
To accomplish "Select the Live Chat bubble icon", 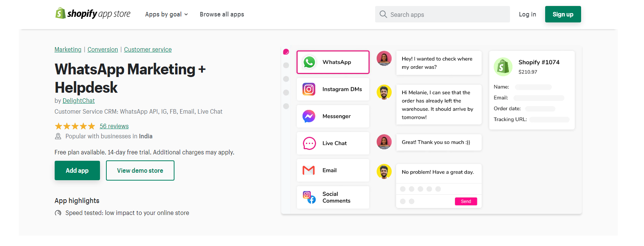I will (309, 143).
